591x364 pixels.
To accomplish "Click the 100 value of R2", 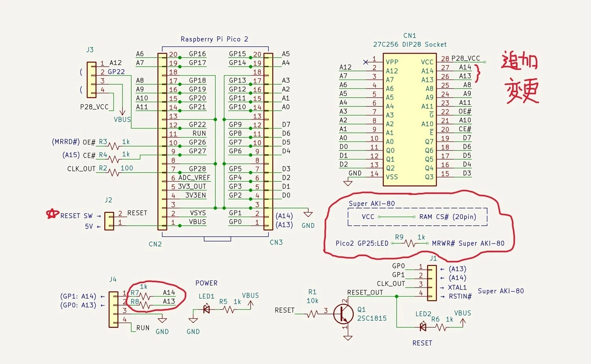I will coord(127,168).
